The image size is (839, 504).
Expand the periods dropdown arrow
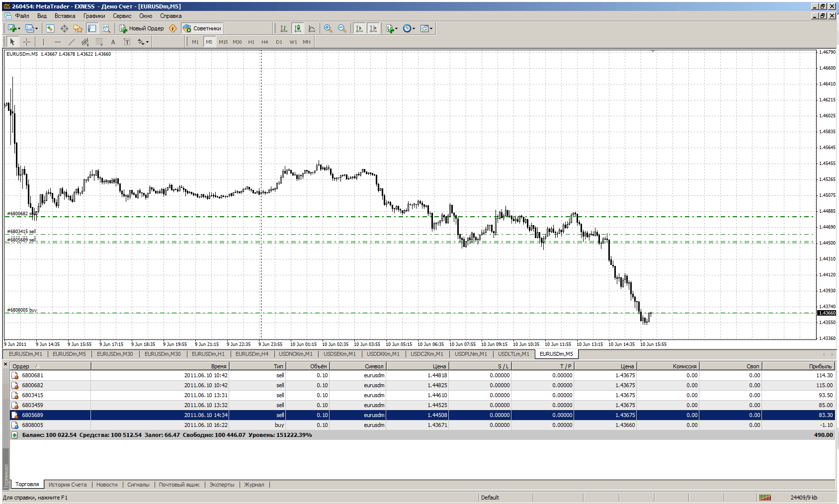click(x=414, y=29)
